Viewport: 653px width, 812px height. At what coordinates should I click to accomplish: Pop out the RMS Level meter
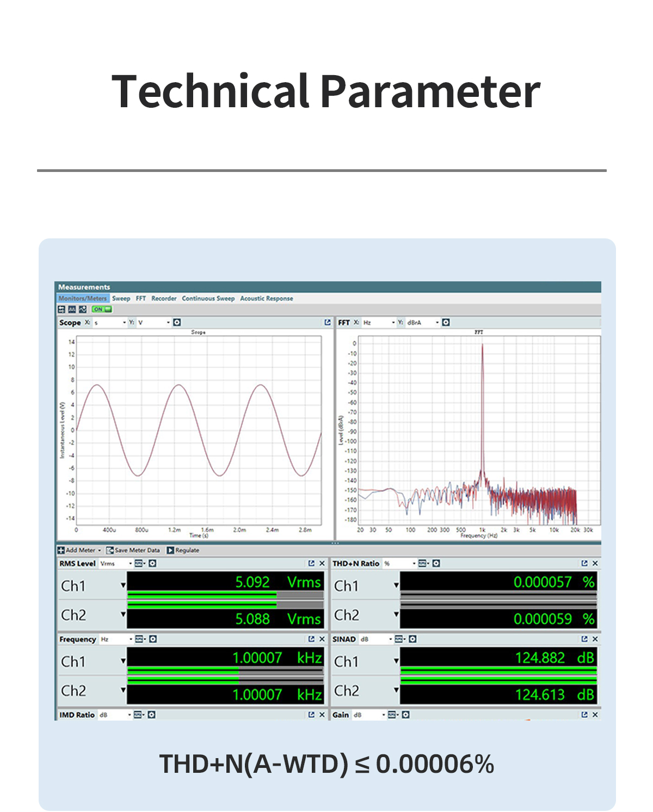pos(311,564)
